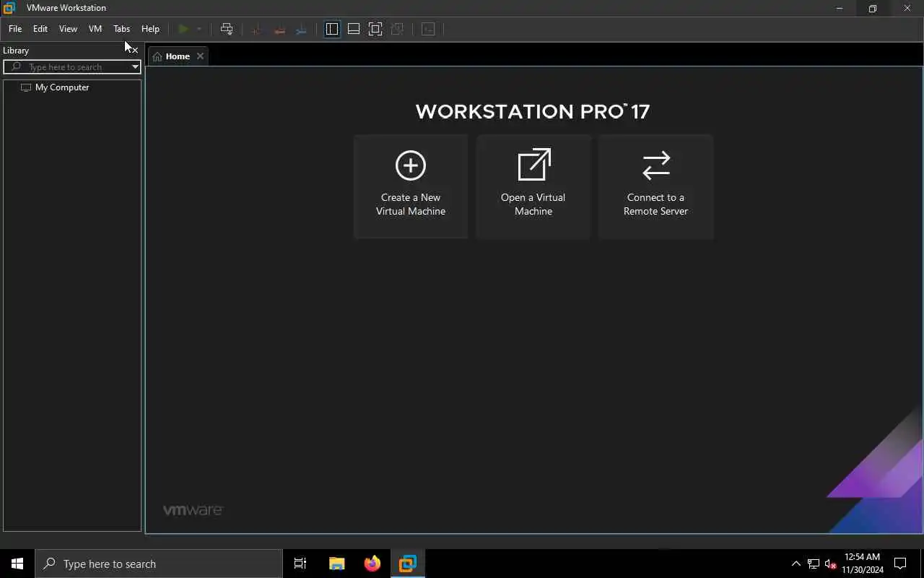Open File Explorer from the taskbar
The width and height of the screenshot is (924, 578).
tap(337, 564)
